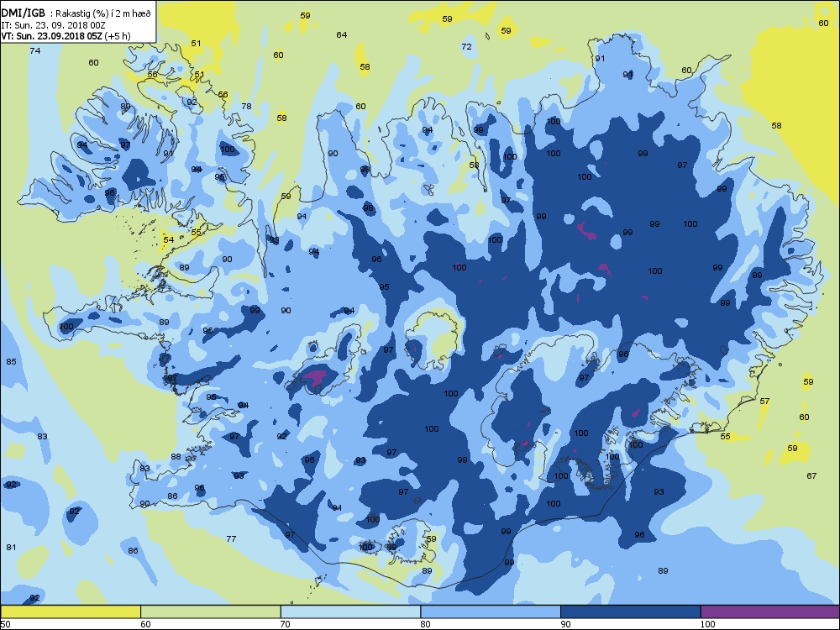Click the map value '81' over the southwestern sea

click(11, 547)
